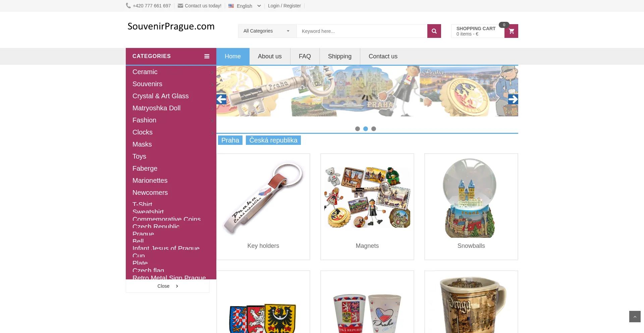Open the English language selector
The height and width of the screenshot is (333, 644).
point(245,6)
